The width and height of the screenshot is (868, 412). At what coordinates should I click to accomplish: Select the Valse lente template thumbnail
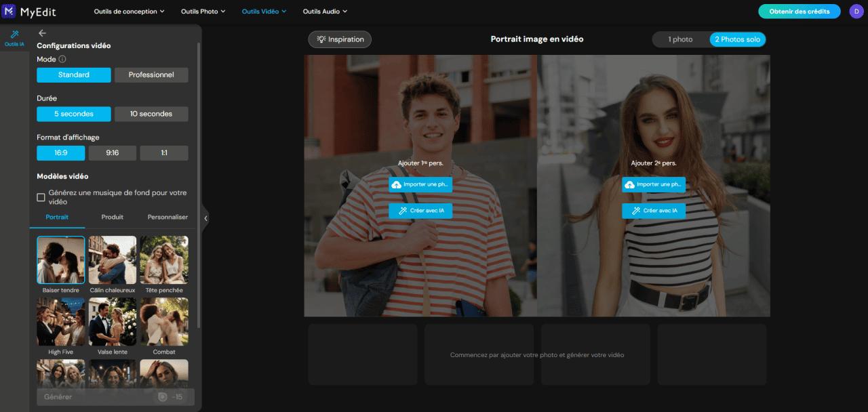(113, 322)
